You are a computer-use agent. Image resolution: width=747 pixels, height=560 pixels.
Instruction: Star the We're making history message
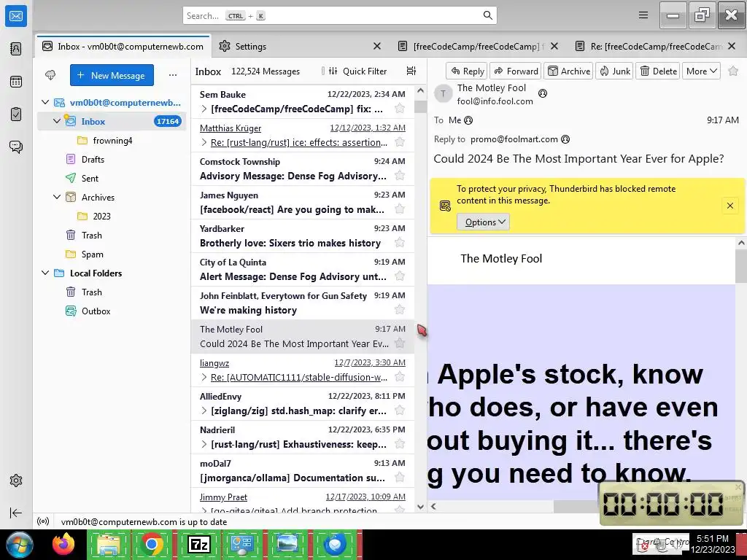click(400, 310)
